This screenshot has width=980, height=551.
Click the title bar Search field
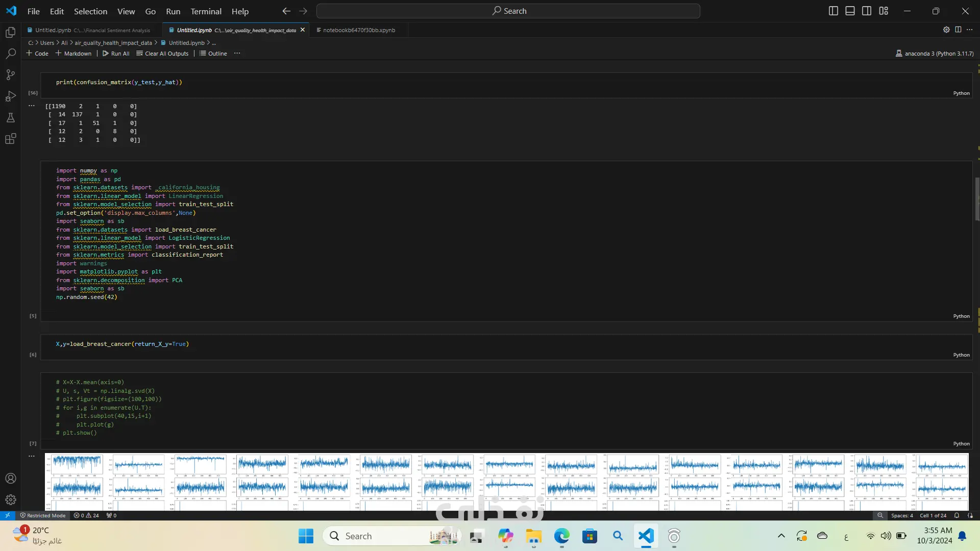click(508, 11)
